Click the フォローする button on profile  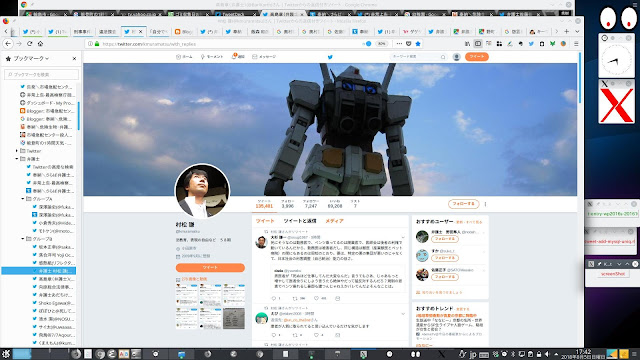pos(463,204)
